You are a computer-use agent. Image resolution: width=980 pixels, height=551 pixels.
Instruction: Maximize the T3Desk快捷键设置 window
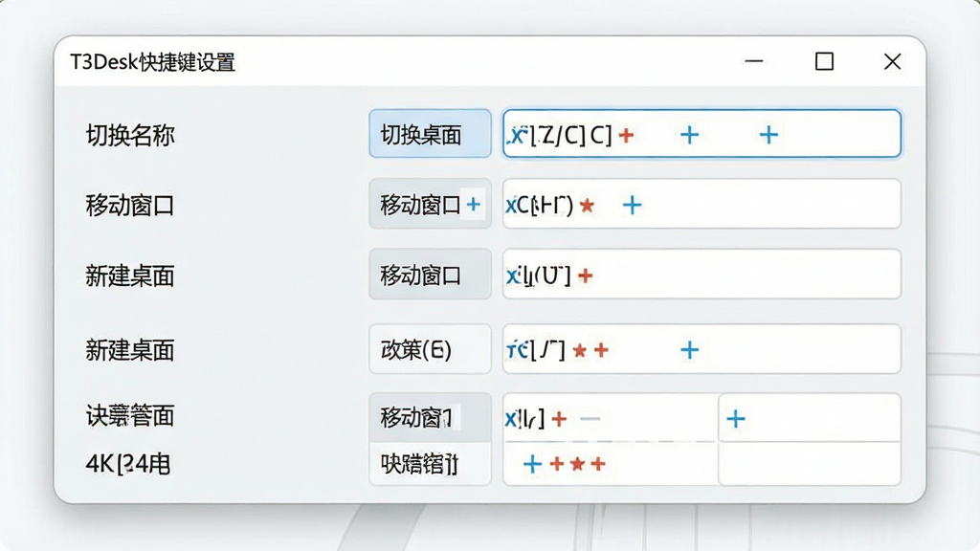pos(824,61)
